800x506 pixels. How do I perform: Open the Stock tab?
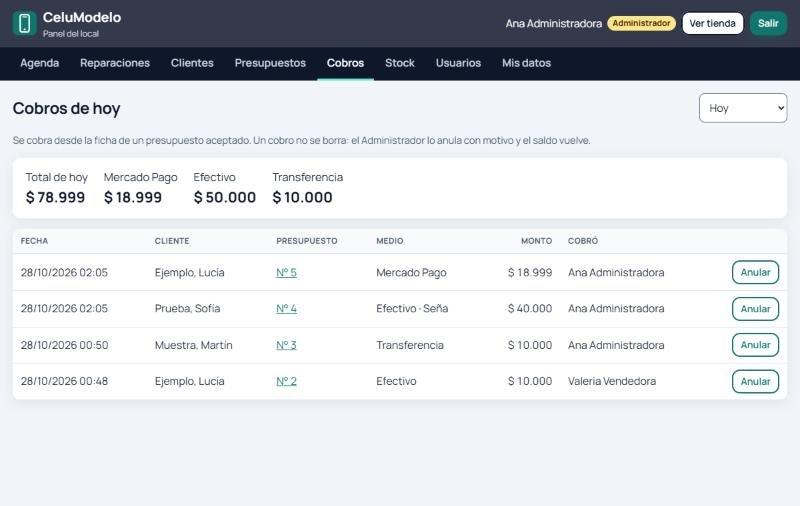pos(399,63)
